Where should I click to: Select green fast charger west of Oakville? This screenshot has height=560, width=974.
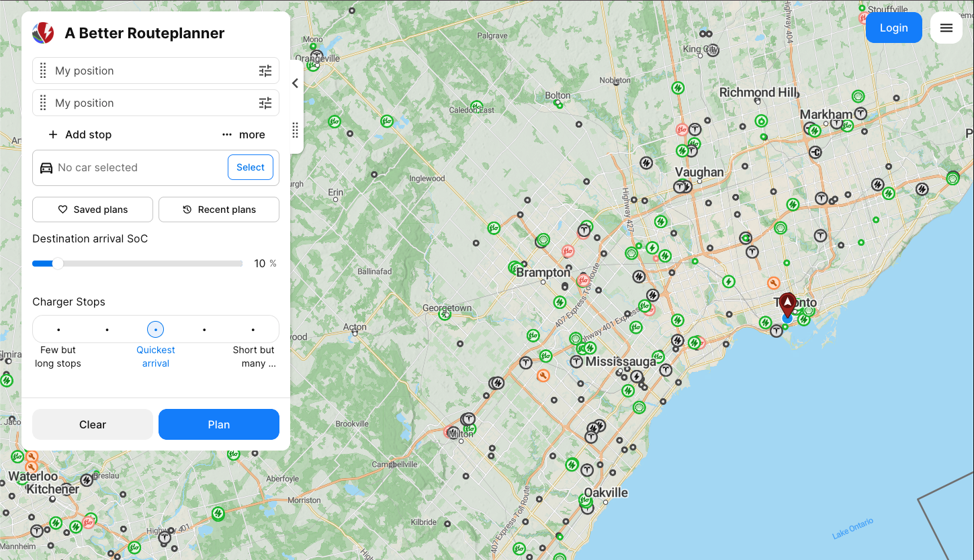pos(572,464)
